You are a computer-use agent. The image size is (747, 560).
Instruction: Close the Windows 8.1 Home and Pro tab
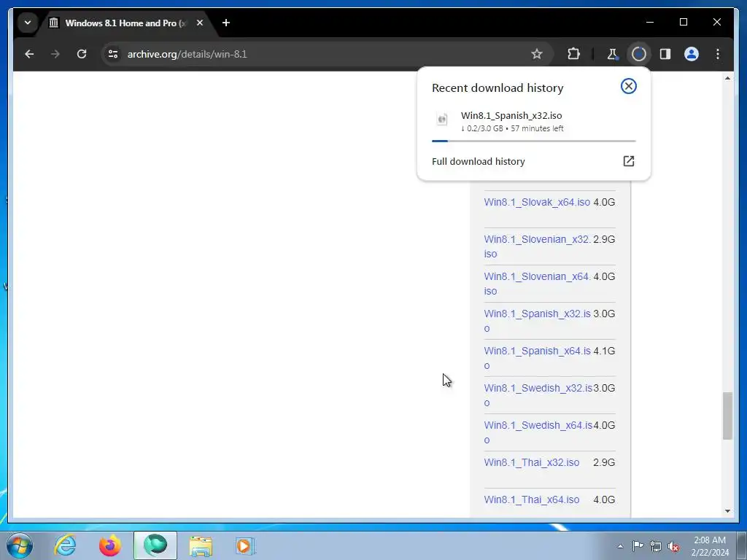(200, 23)
